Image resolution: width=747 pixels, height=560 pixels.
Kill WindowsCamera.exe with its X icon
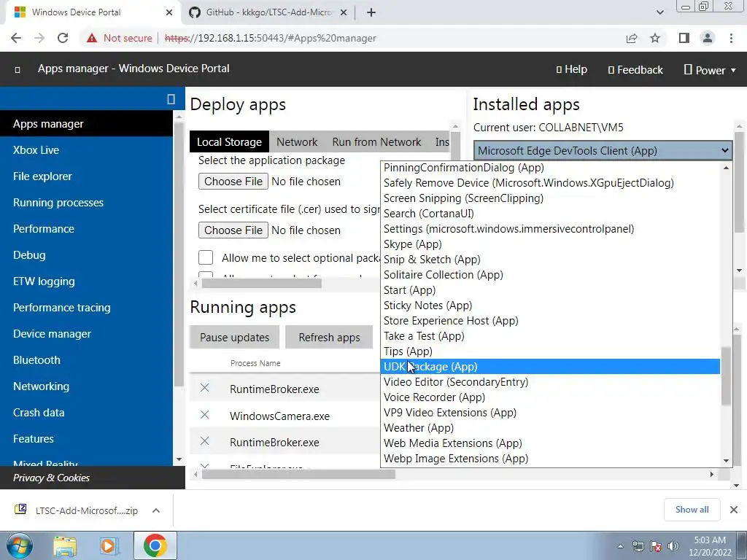pos(205,415)
